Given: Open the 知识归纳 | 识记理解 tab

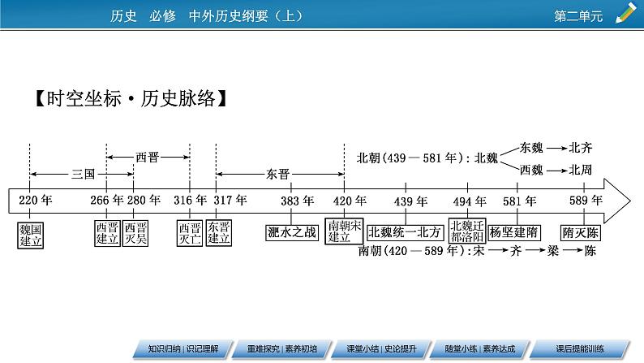Looking at the screenshot, I should pos(183,349).
